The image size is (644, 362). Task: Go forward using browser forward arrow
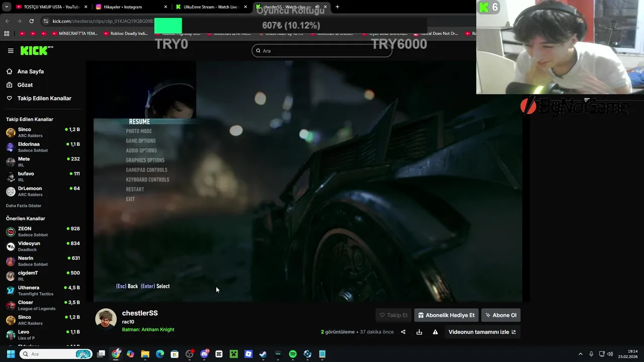coord(19,21)
